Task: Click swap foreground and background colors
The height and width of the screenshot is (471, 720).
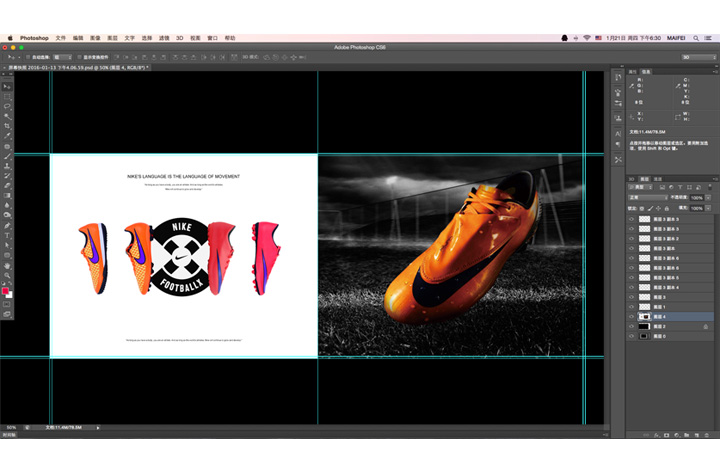Action: 10,284
